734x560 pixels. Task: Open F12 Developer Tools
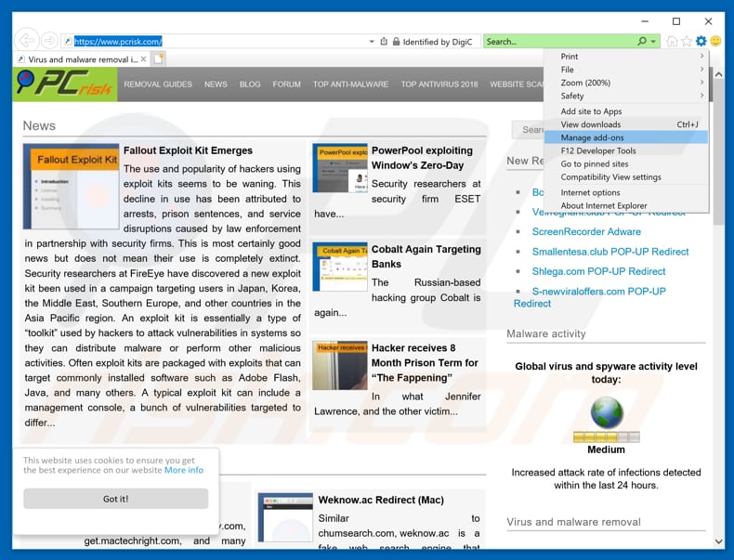[x=626, y=150]
